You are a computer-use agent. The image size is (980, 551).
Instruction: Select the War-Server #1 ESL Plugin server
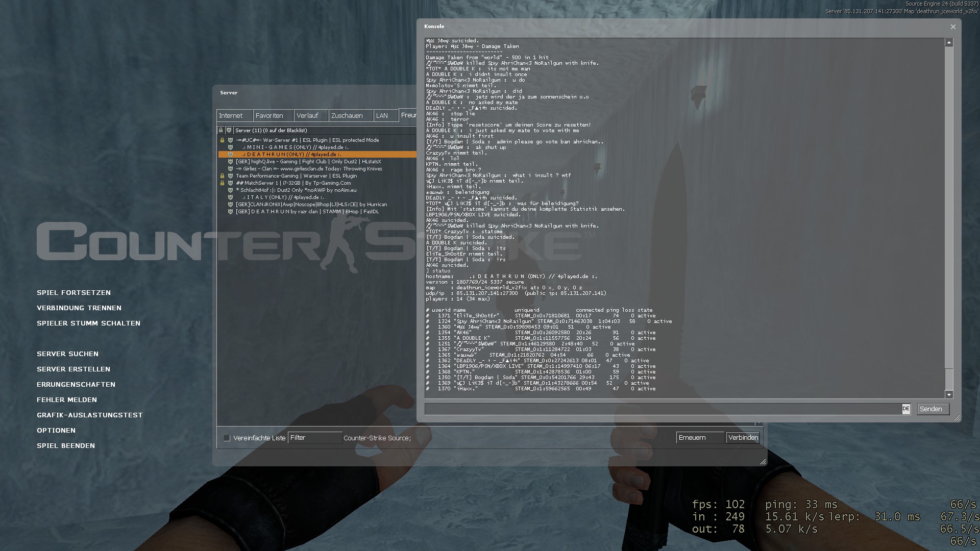point(317,140)
